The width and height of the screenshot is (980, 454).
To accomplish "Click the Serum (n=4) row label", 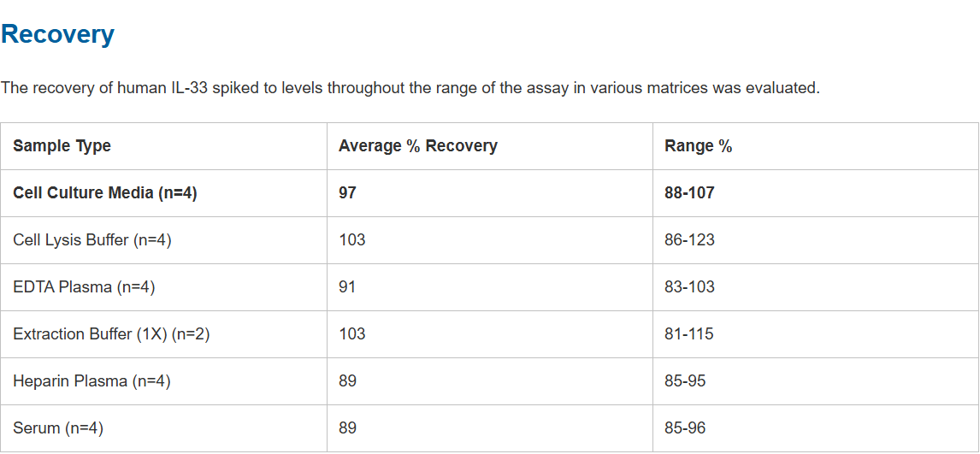I will (58, 428).
